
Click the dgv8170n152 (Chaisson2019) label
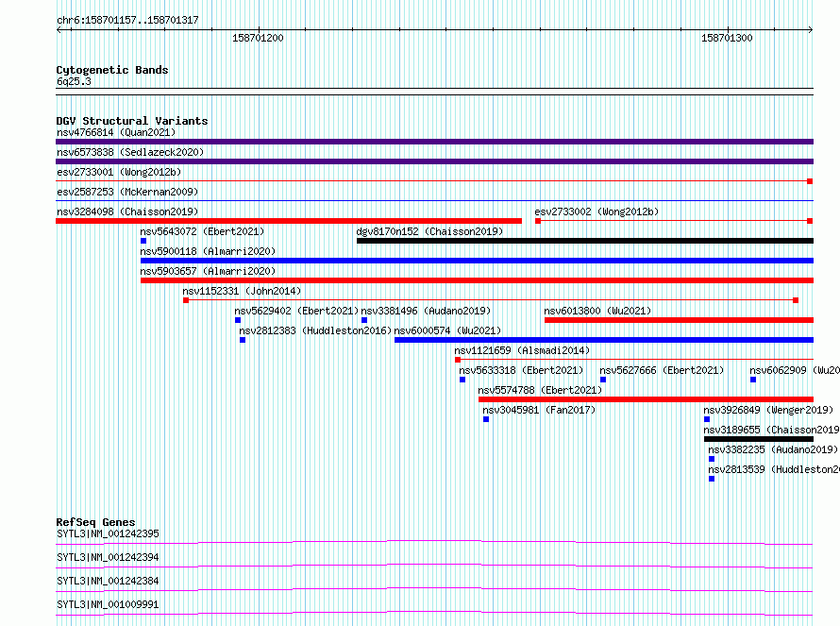pyautogui.click(x=429, y=231)
